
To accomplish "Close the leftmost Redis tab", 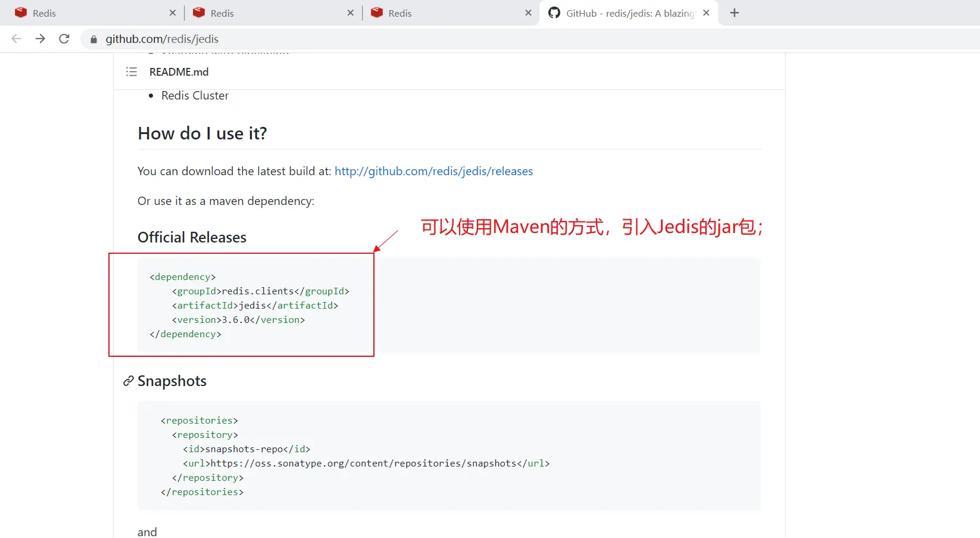I will pyautogui.click(x=173, y=13).
